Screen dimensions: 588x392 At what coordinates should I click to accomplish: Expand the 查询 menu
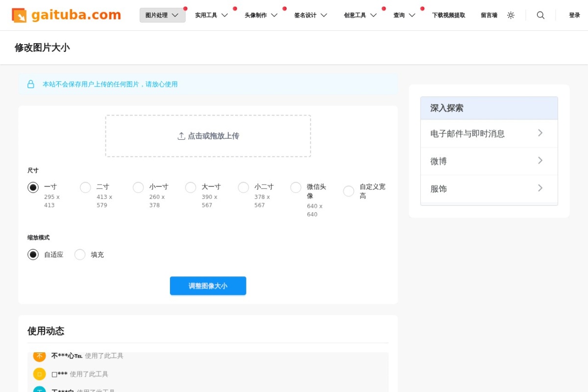pyautogui.click(x=404, y=15)
